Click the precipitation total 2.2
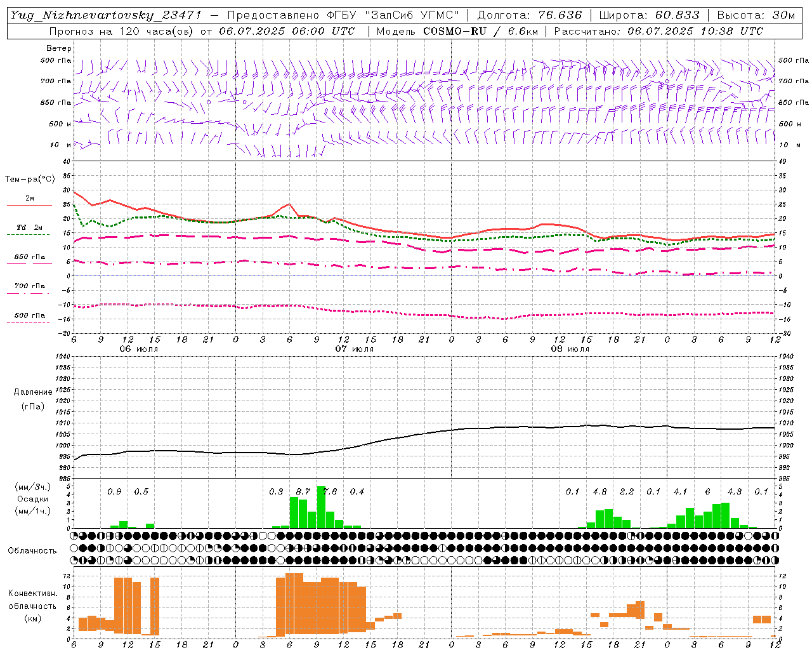812x650 pixels. pos(627,491)
